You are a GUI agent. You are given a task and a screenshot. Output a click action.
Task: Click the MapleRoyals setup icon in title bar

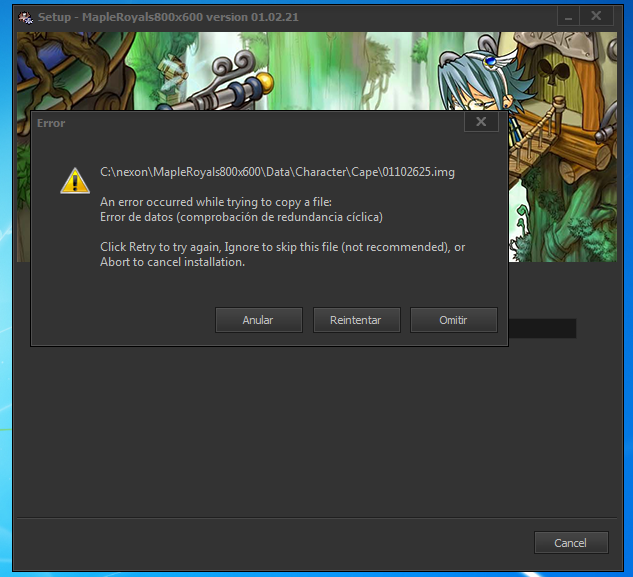(x=26, y=17)
